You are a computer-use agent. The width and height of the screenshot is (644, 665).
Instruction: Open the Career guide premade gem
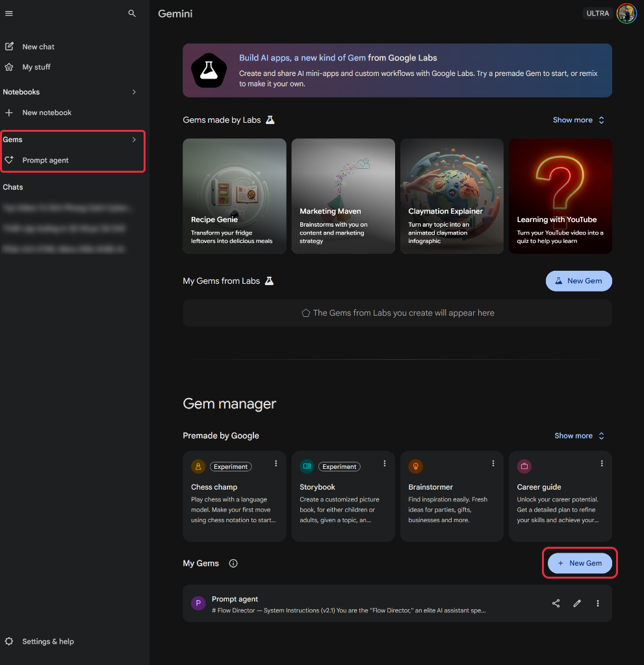(560, 496)
